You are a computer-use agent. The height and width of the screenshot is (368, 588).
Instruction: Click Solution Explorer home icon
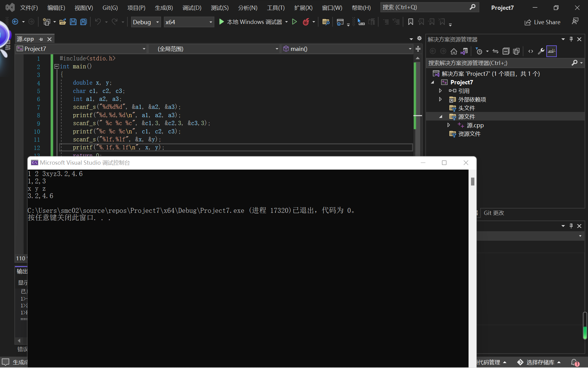click(x=454, y=51)
